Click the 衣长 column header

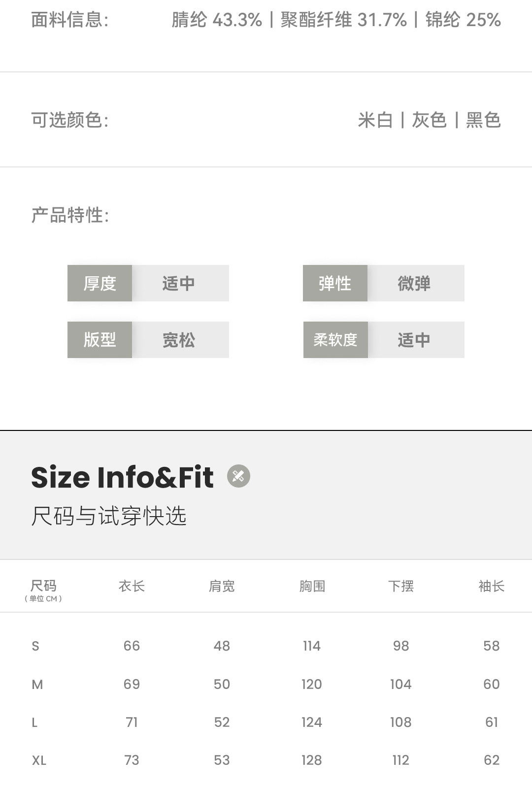point(132,586)
